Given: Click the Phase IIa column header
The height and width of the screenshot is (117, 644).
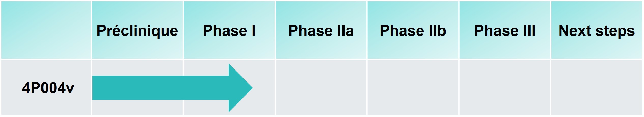Looking at the screenshot, I should [x=321, y=31].
